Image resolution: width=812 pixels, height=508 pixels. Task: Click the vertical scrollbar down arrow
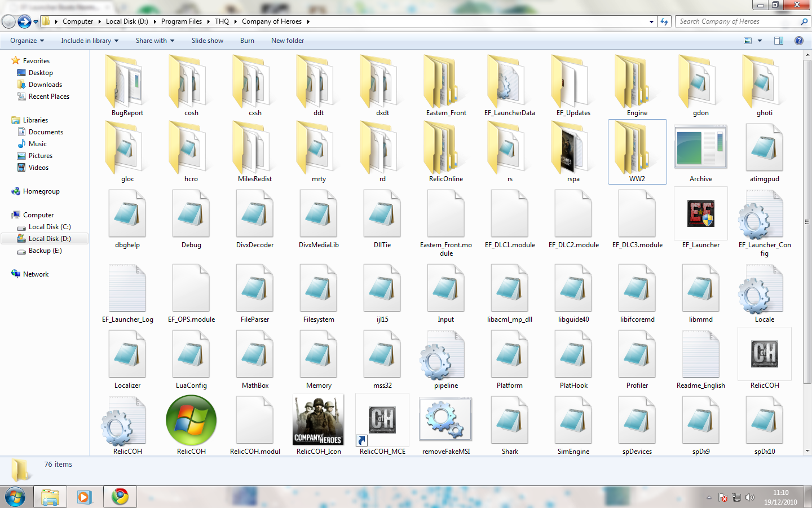pos(807,451)
